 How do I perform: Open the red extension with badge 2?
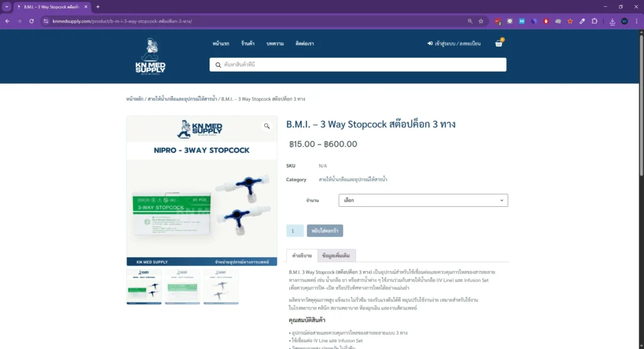pos(498,21)
